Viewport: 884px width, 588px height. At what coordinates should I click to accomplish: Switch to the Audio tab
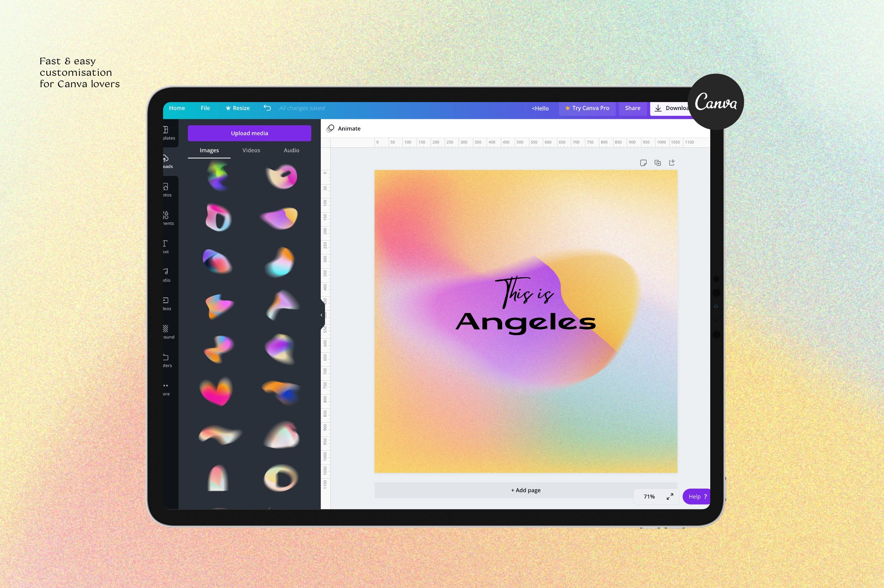click(x=291, y=150)
